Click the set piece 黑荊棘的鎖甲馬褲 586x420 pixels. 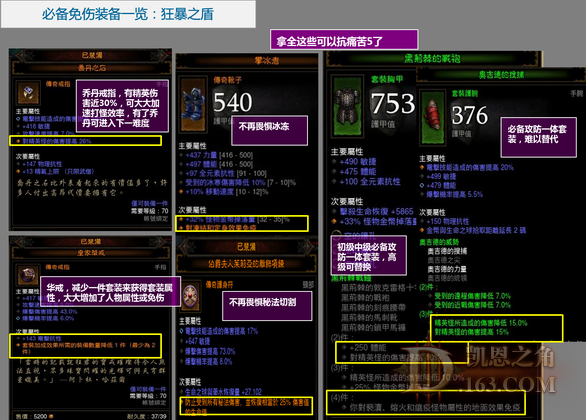[x=373, y=328]
